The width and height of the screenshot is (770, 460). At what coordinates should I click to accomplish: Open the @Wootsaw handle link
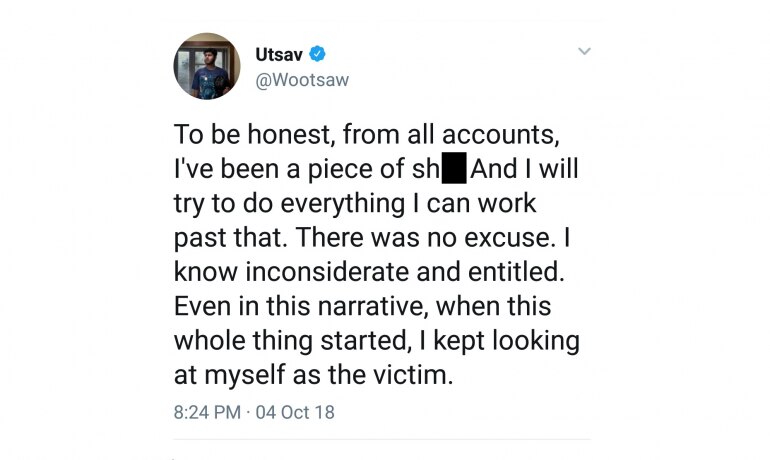[302, 80]
